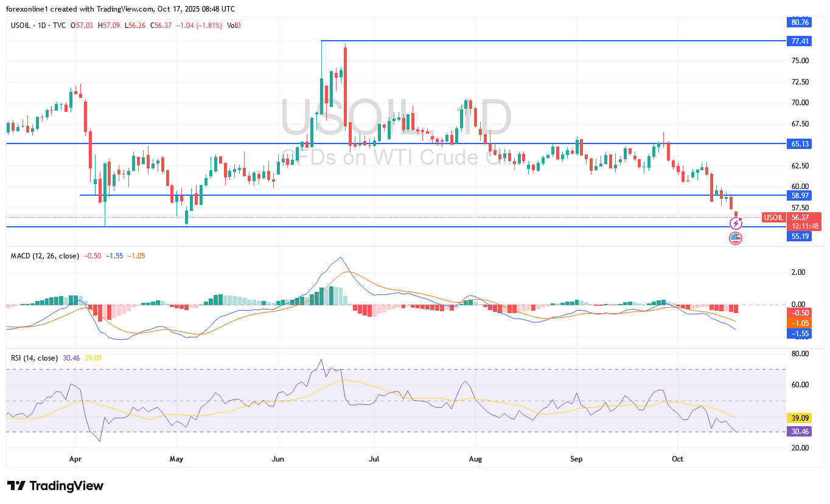This screenshot has height=504, width=830.
Task: Open the RSI (14, close) legend title
Action: (34, 358)
